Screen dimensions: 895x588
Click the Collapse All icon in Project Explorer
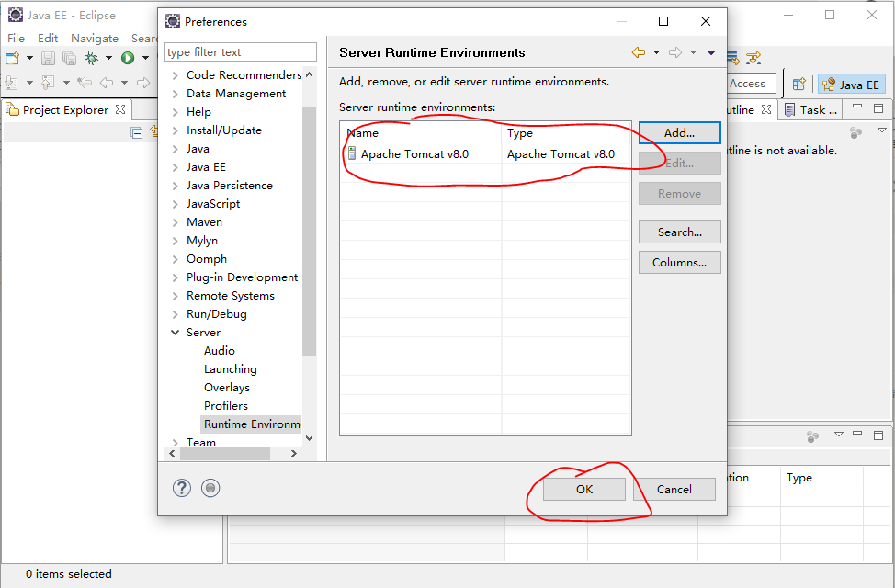136,131
